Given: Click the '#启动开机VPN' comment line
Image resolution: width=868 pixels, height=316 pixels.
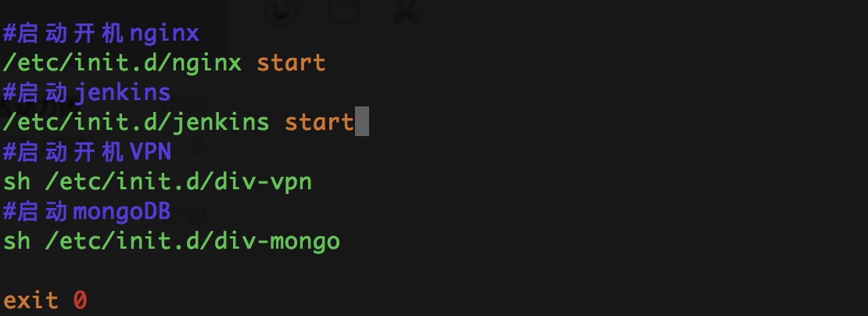Looking at the screenshot, I should click(x=88, y=151).
